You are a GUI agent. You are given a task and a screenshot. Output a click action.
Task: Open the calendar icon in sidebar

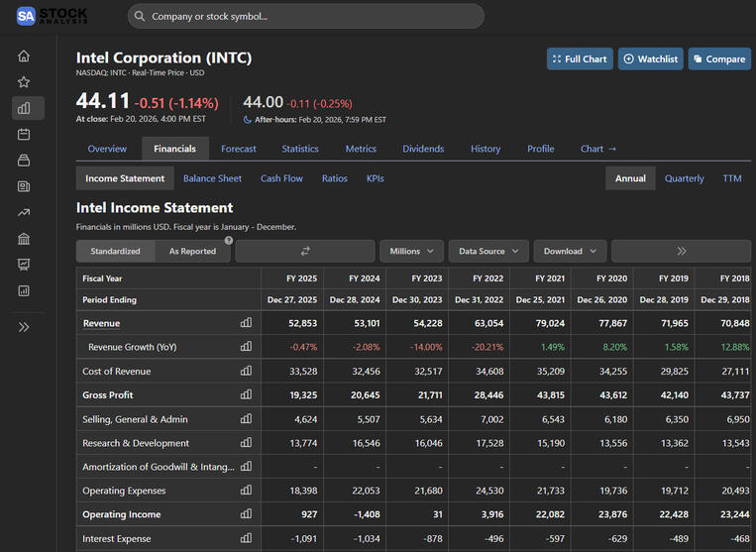(24, 134)
